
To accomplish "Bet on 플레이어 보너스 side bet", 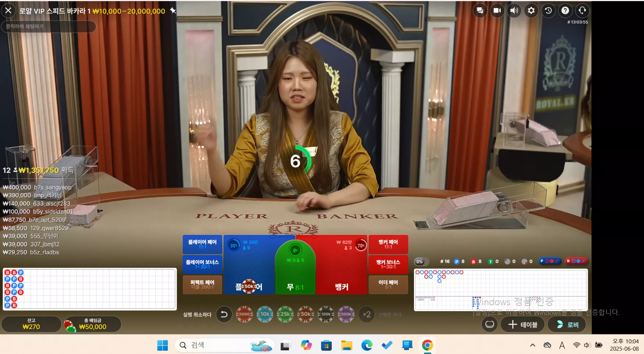I will [x=202, y=264].
